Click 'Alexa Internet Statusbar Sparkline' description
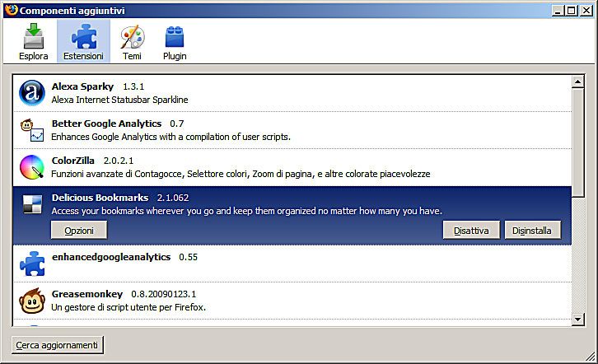598x364 pixels. tap(119, 100)
